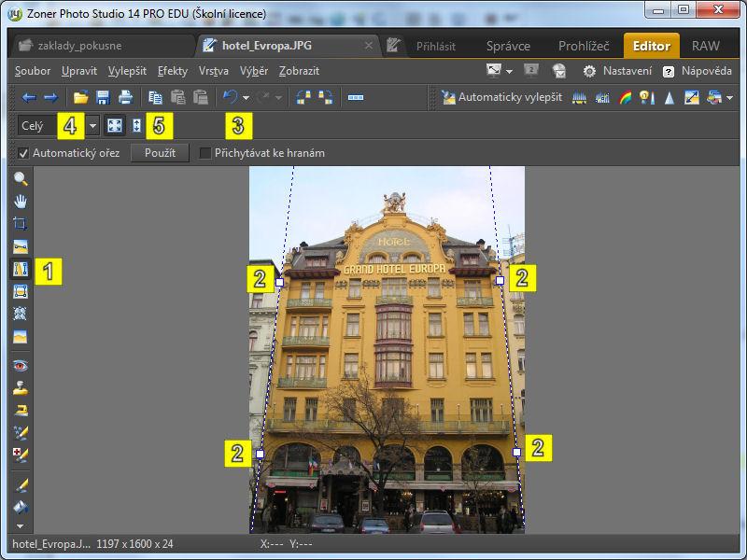
Task: Click the second monitor display icon
Action: coord(531,71)
